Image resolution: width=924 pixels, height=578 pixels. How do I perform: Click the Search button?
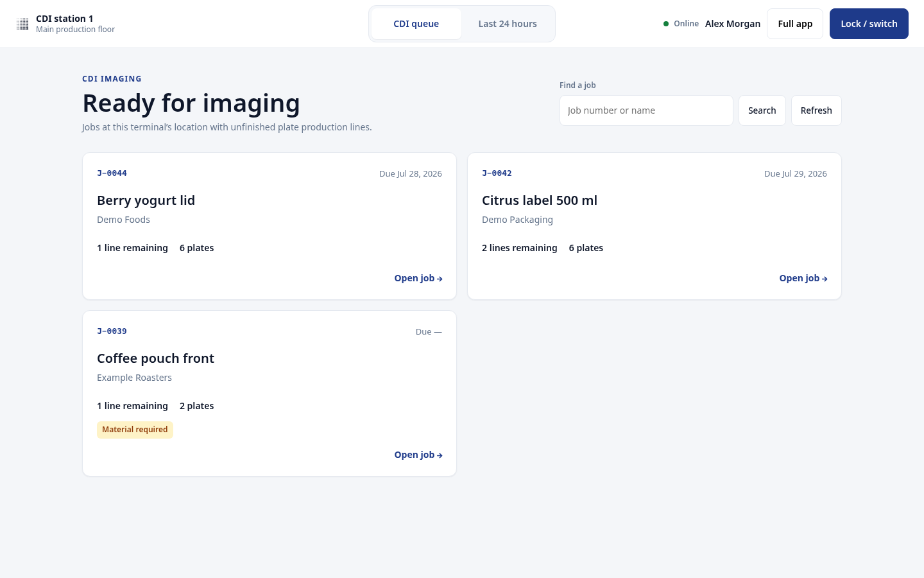[x=762, y=110]
